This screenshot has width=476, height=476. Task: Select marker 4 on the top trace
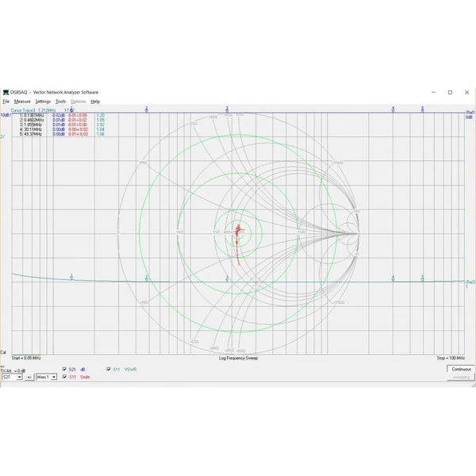(x=393, y=109)
